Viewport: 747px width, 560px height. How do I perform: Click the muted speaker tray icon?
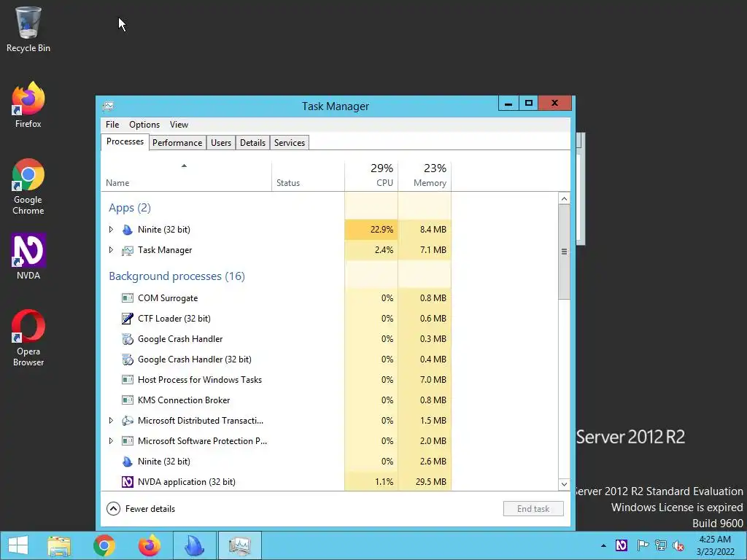[678, 545]
